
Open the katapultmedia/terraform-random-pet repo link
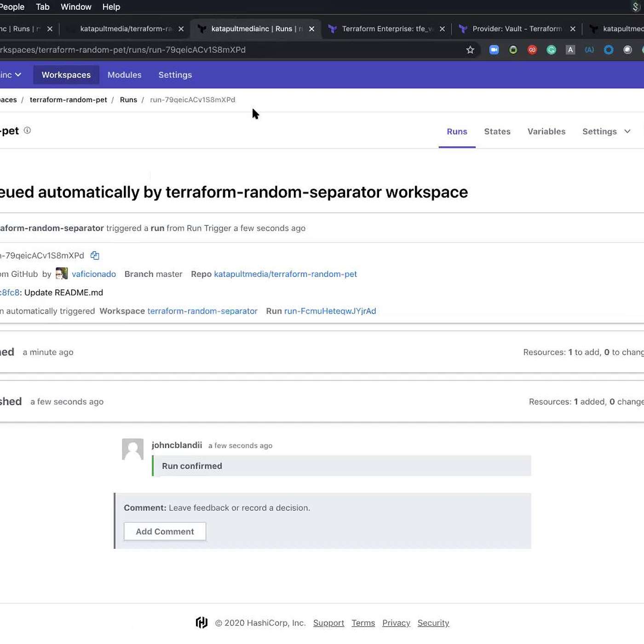285,274
